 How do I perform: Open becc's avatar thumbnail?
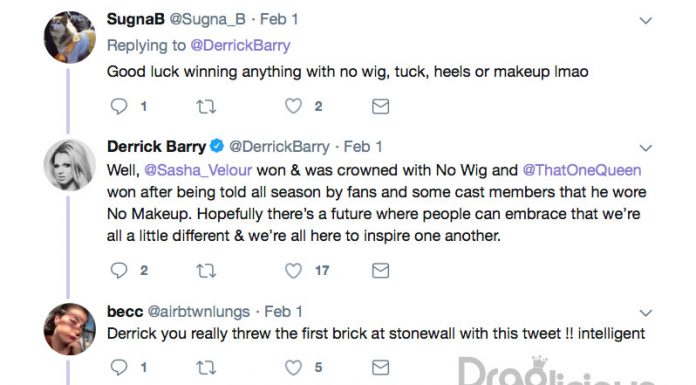tap(70, 329)
